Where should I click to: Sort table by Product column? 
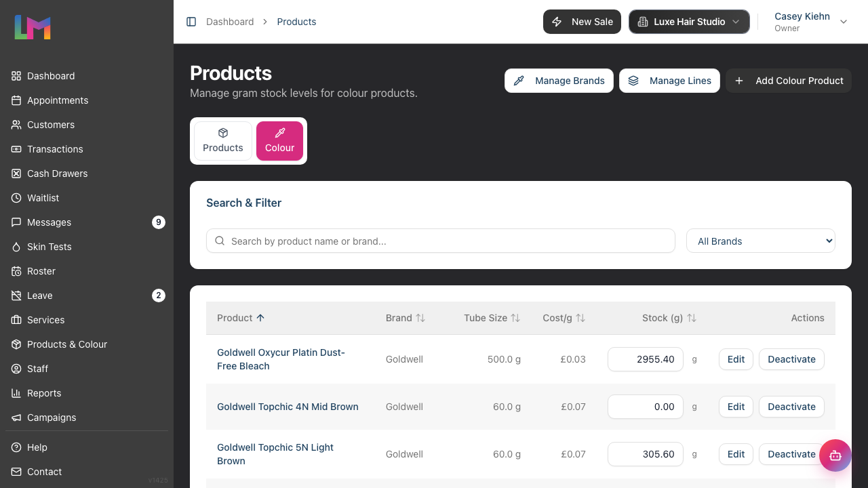241,318
